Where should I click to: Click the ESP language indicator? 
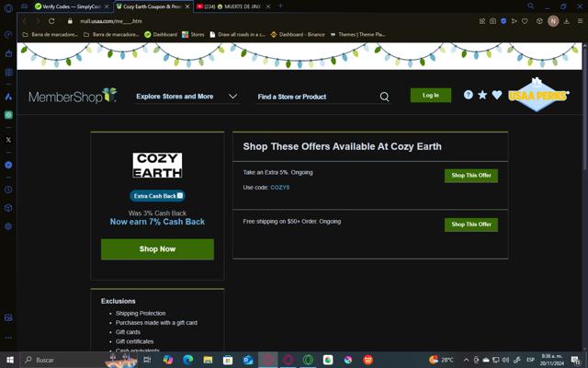(530, 360)
